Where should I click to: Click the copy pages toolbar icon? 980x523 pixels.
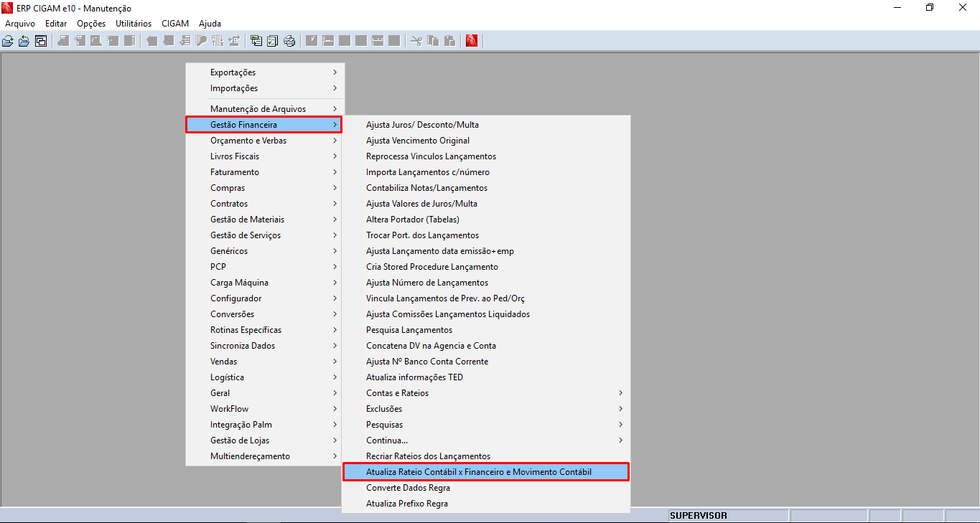tap(433, 41)
